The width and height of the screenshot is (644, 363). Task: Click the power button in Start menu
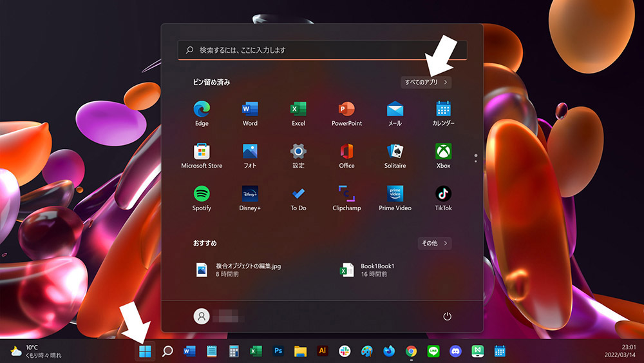pyautogui.click(x=448, y=316)
